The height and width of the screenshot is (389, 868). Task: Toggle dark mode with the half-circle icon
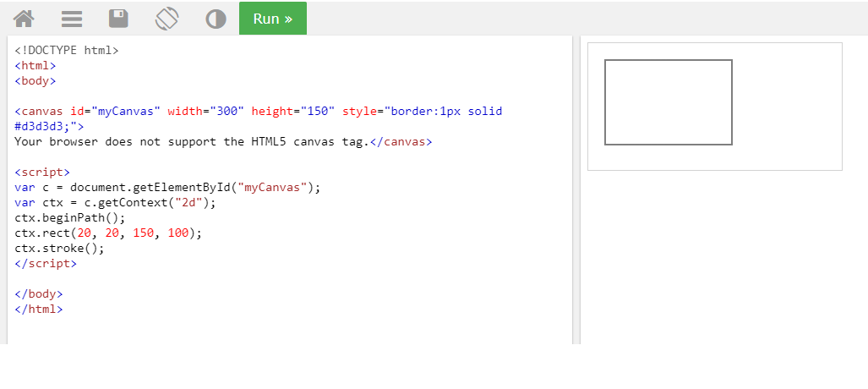tap(216, 19)
